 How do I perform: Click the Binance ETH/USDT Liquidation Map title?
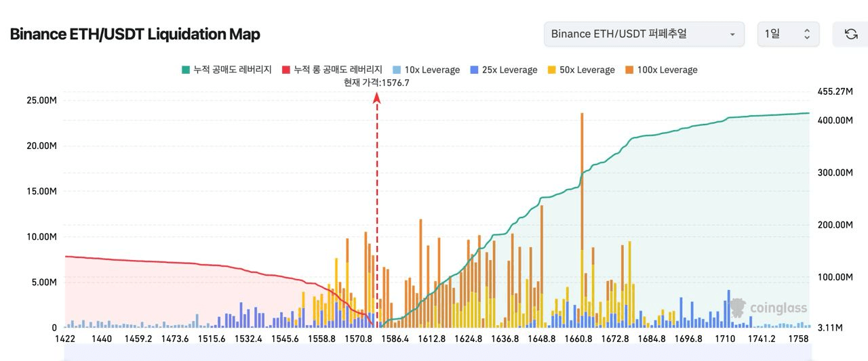[135, 34]
